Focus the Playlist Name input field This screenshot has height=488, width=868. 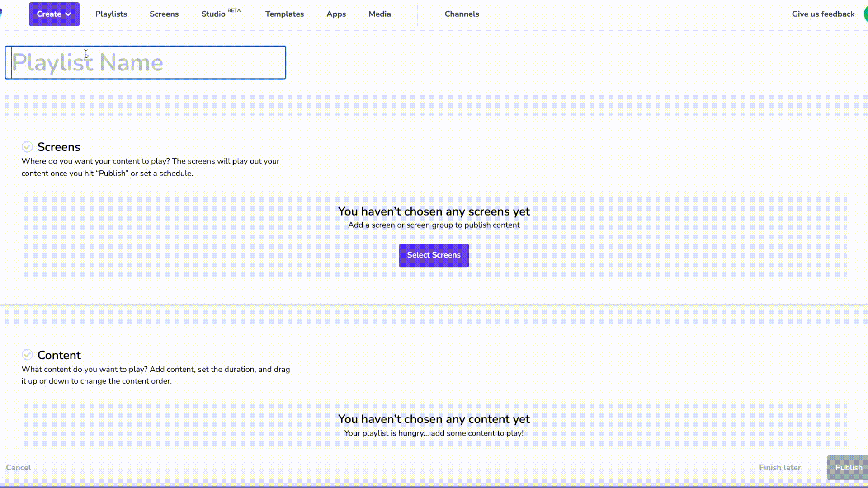pyautogui.click(x=146, y=62)
